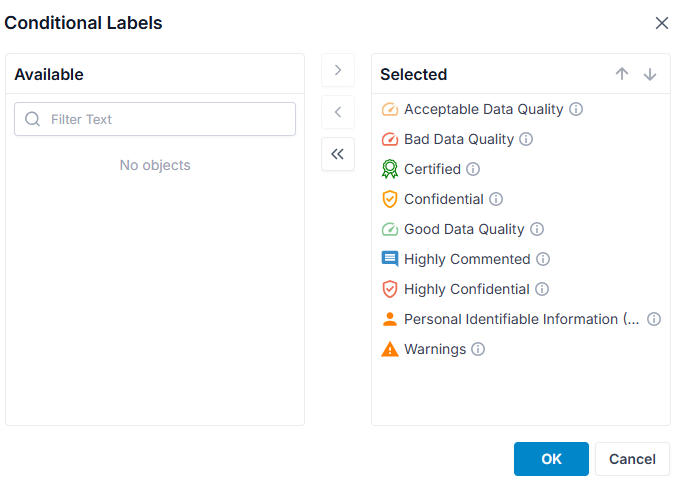The height and width of the screenshot is (483, 678).
Task: Show info for Personal Identifiable Information
Action: click(654, 319)
